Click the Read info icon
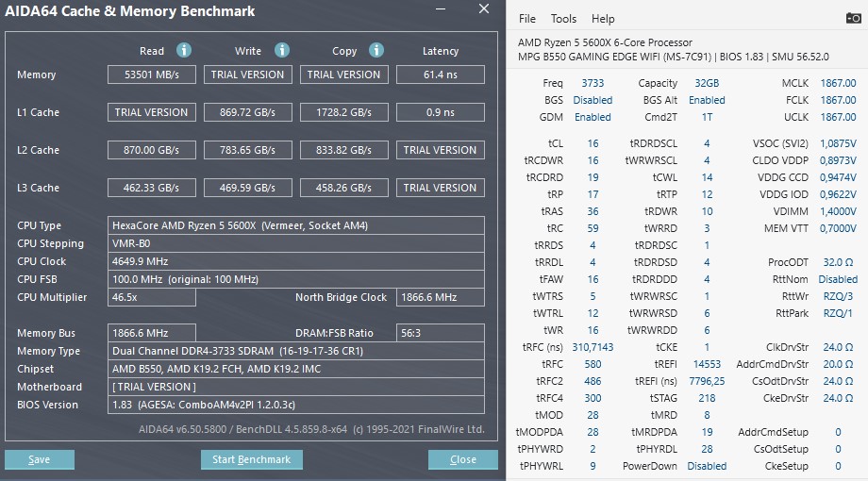The image size is (868, 481). click(184, 50)
